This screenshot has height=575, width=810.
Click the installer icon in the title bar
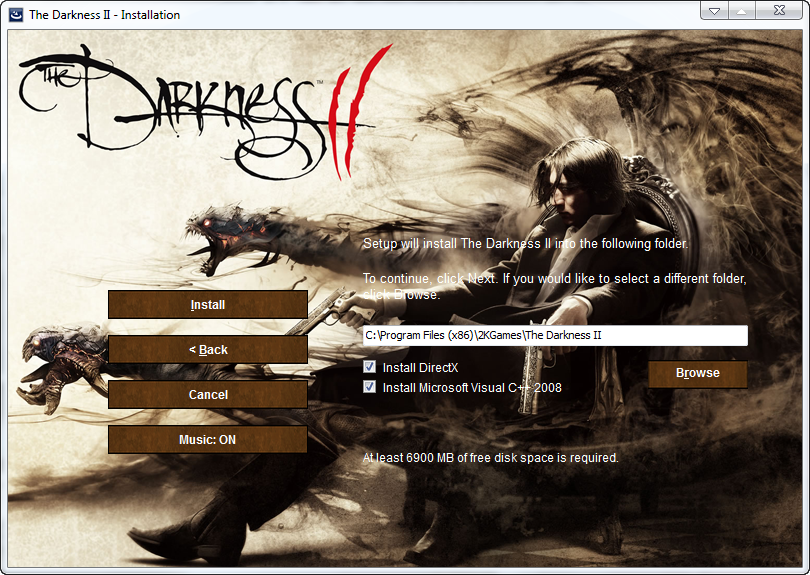[16, 14]
